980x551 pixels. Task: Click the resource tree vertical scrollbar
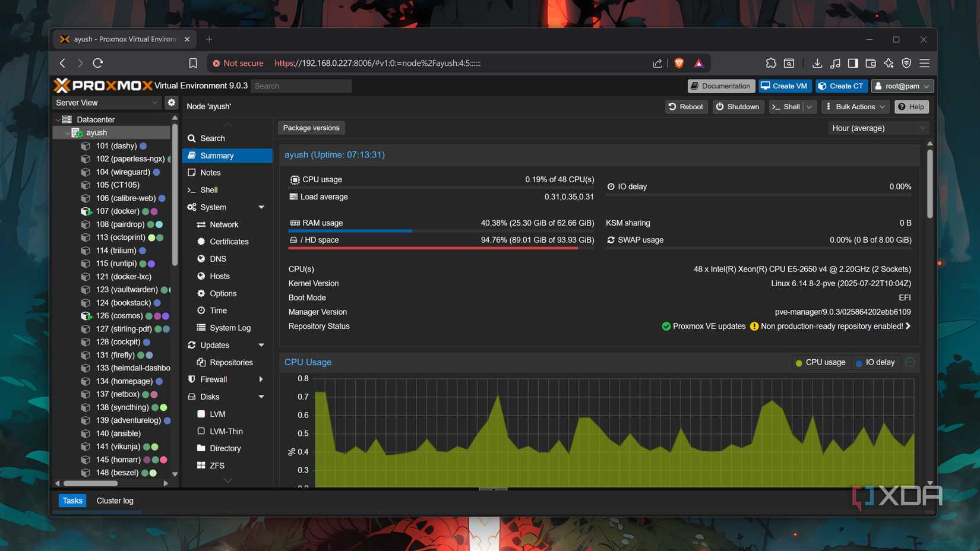click(x=175, y=196)
